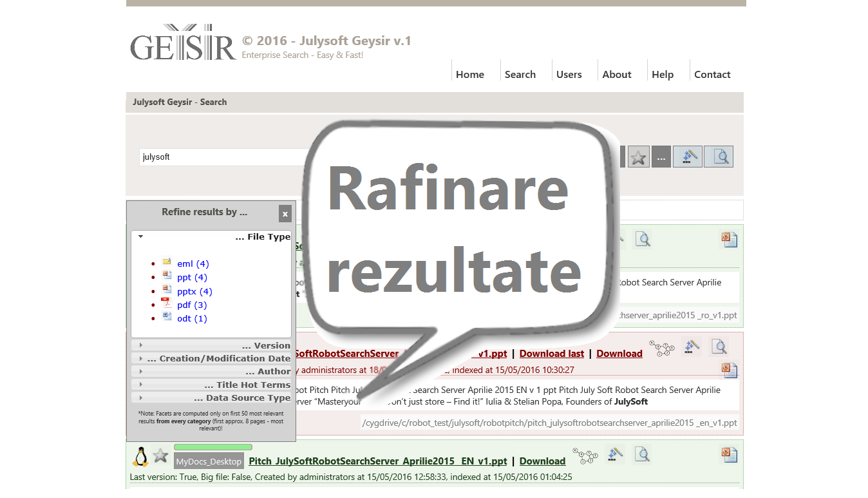Collapse the File Type facet section
The image size is (868, 498).
[x=211, y=236]
